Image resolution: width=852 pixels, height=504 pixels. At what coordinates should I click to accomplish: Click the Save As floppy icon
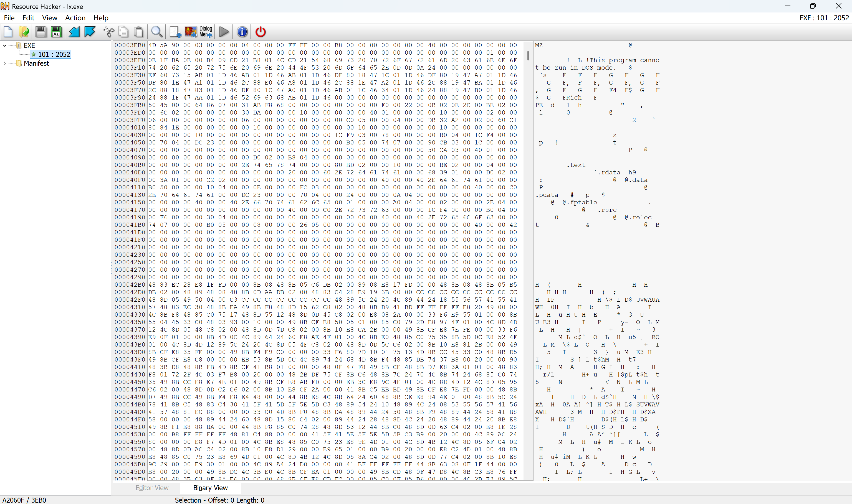(56, 32)
